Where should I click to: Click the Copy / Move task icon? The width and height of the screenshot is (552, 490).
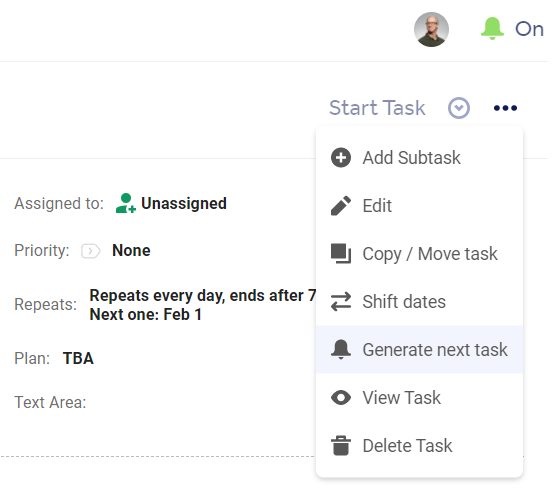pyautogui.click(x=341, y=253)
